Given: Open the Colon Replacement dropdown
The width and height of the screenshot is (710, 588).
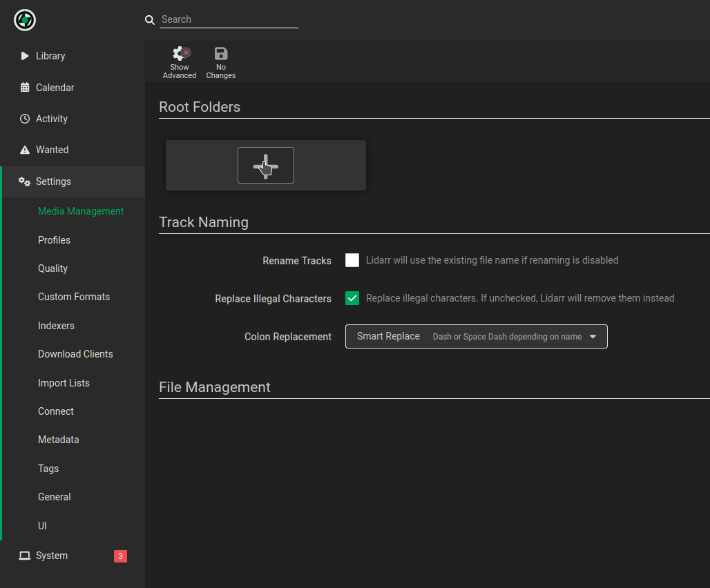Looking at the screenshot, I should [x=477, y=337].
